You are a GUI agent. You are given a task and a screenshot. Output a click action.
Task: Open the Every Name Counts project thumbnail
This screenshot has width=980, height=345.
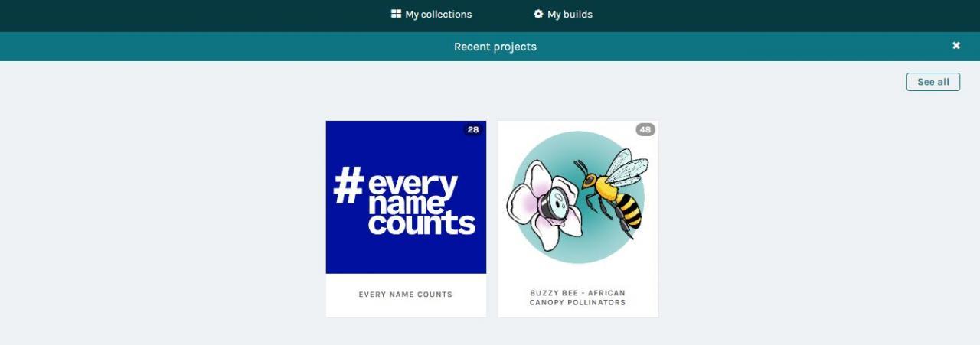(x=406, y=197)
